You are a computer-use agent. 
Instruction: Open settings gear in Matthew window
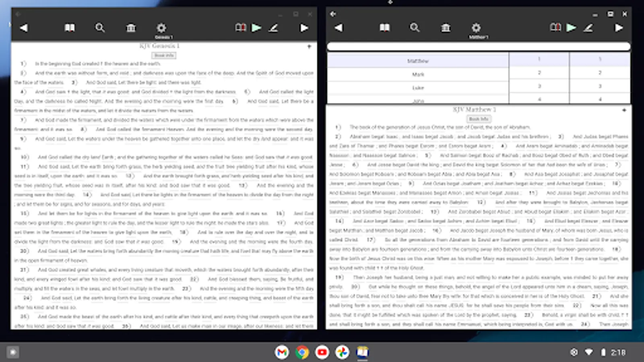476,28
